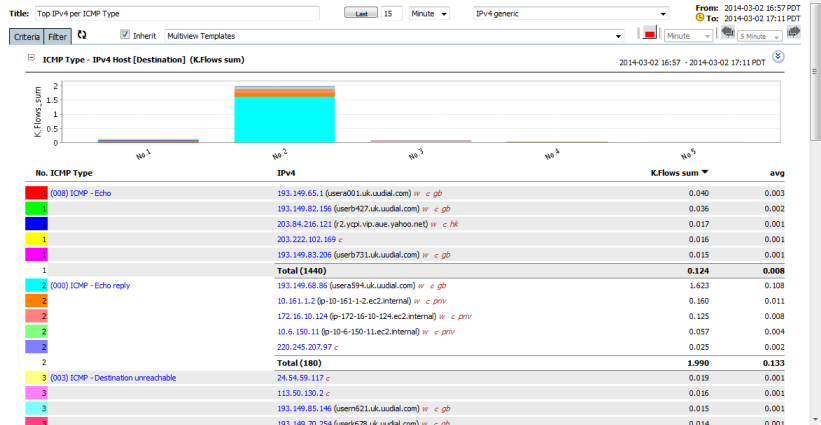Click the large cyan No.2 chart bar
The width and height of the screenshot is (821, 425).
285,119
